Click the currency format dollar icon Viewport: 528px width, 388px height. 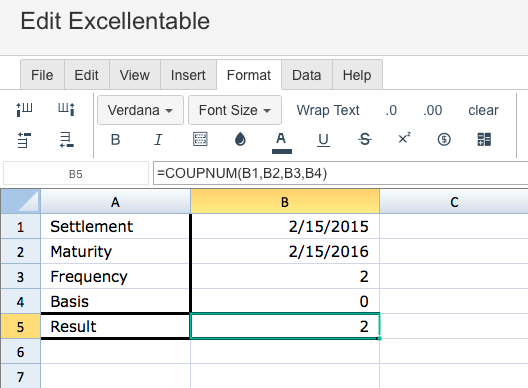coord(444,139)
